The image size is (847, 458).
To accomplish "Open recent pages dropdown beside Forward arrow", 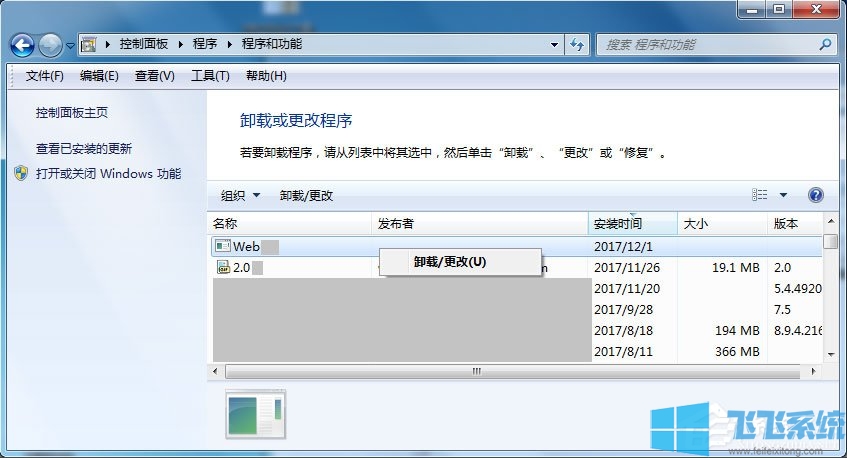I will coord(70,46).
